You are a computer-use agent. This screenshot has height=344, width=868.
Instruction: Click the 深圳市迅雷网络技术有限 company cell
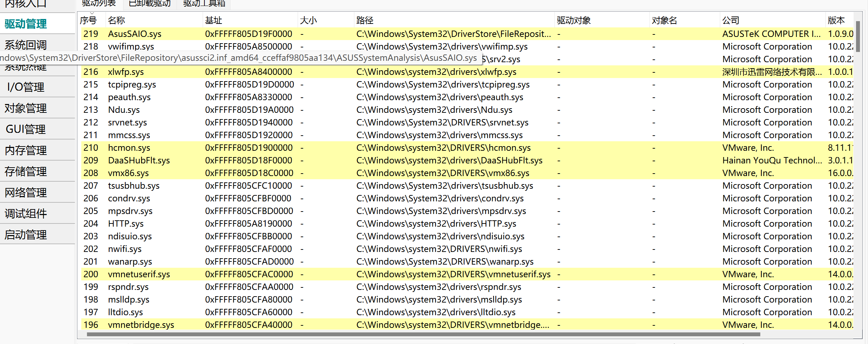point(772,72)
